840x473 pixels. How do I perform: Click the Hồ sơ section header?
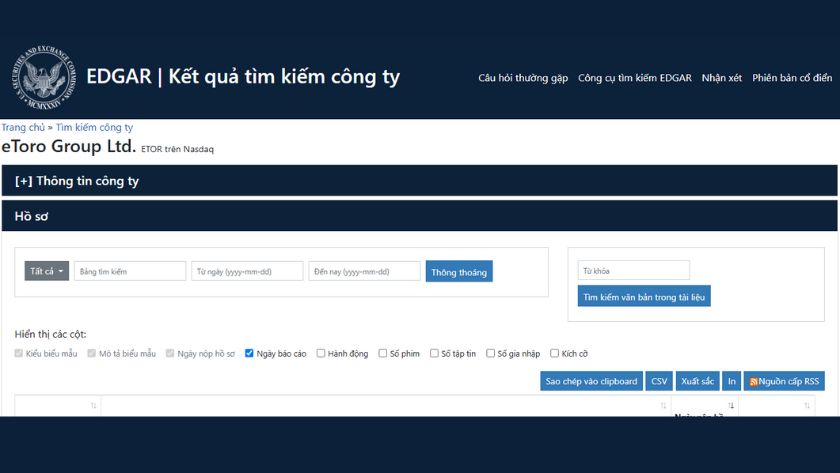[x=419, y=216]
